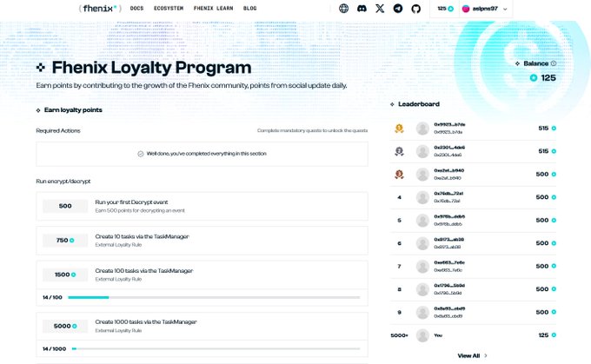
Task: Click the silver second-place medal icon
Action: pos(399,151)
